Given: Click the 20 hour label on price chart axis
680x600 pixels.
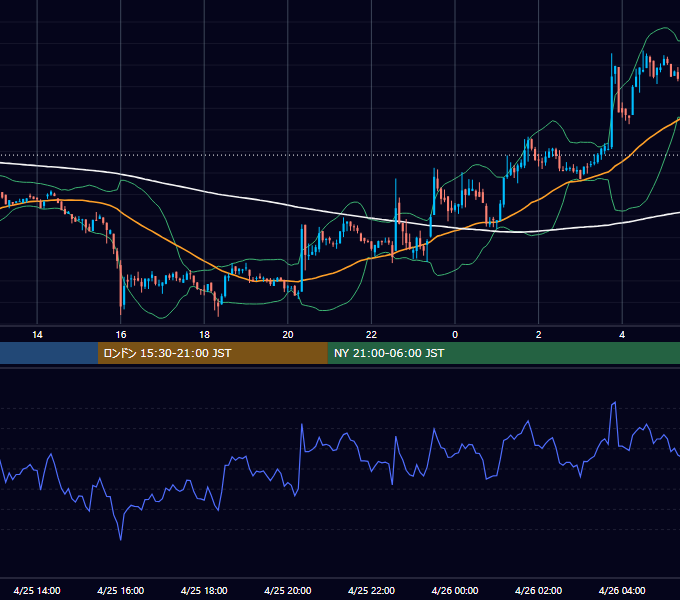Looking at the screenshot, I should pyautogui.click(x=288, y=335).
